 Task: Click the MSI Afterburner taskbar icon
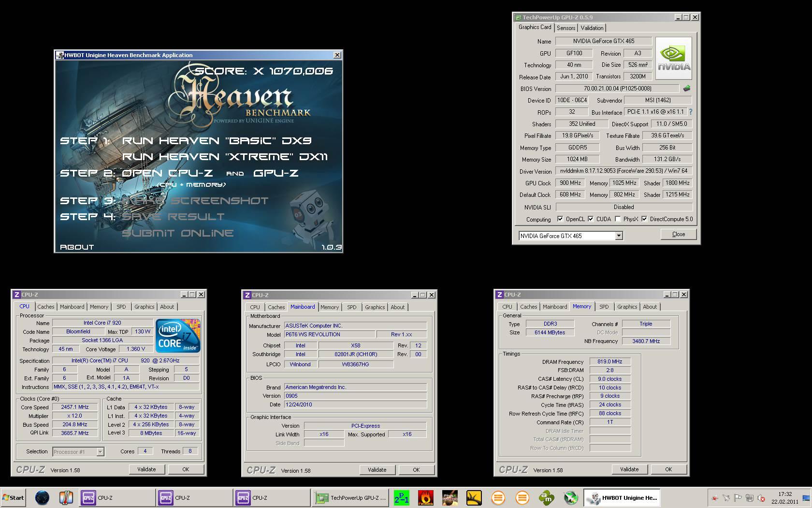coord(570,497)
